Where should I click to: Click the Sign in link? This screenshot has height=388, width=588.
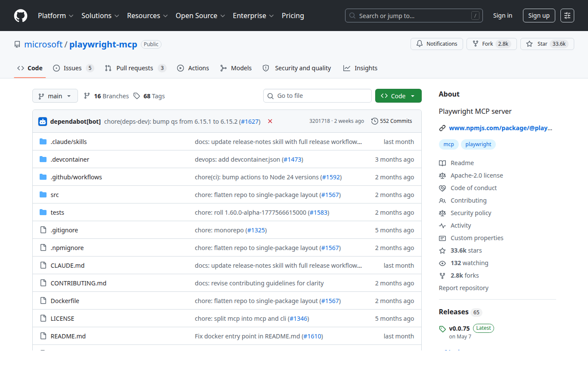click(x=503, y=16)
